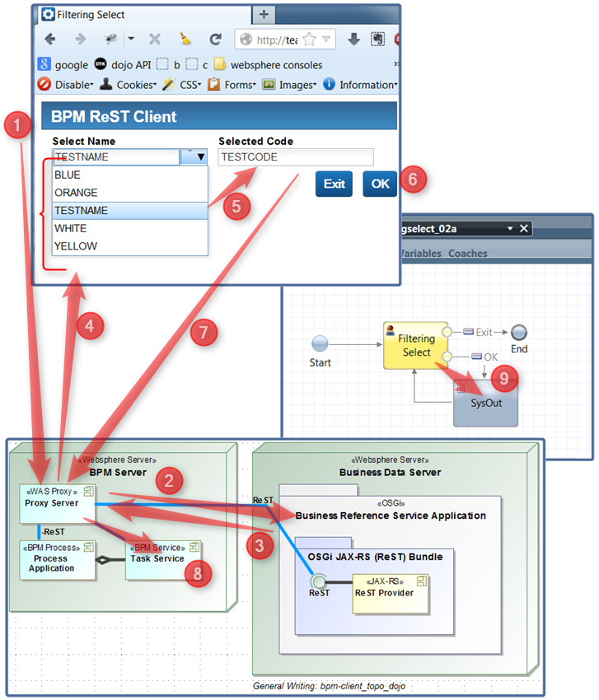Click the Business Data Server node title

pyautogui.click(x=390, y=473)
